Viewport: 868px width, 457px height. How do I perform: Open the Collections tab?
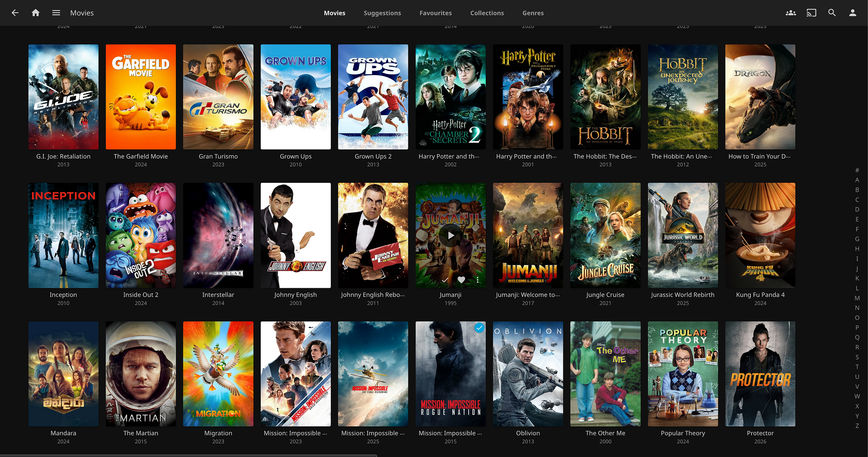[x=487, y=13]
